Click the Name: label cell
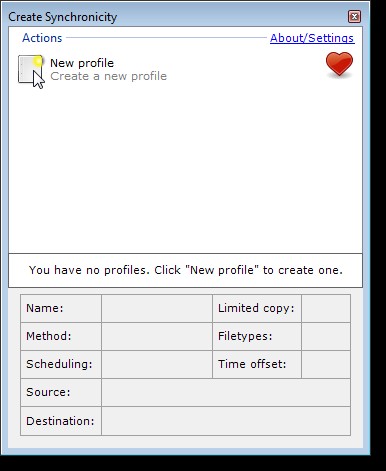The height and width of the screenshot is (471, 386). coord(61,308)
